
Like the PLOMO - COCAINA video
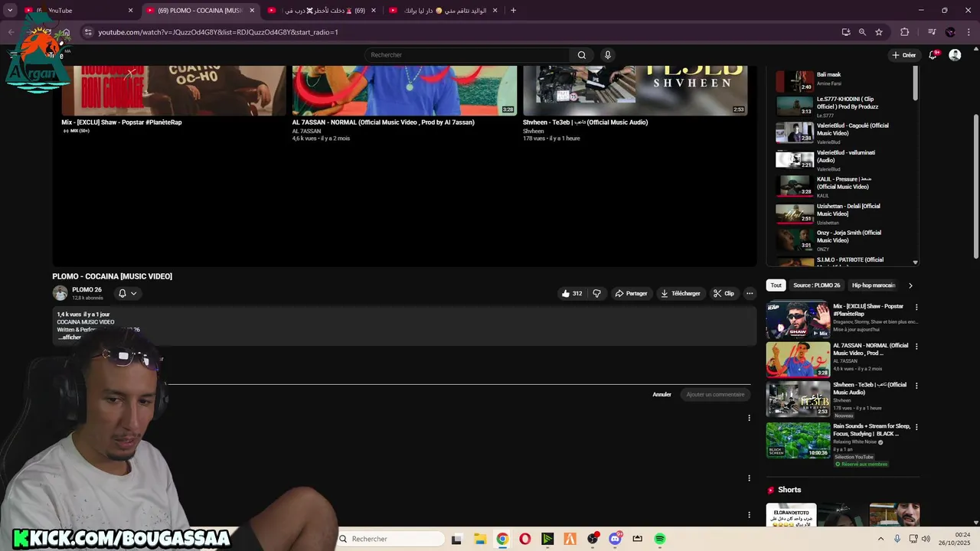coord(572,293)
